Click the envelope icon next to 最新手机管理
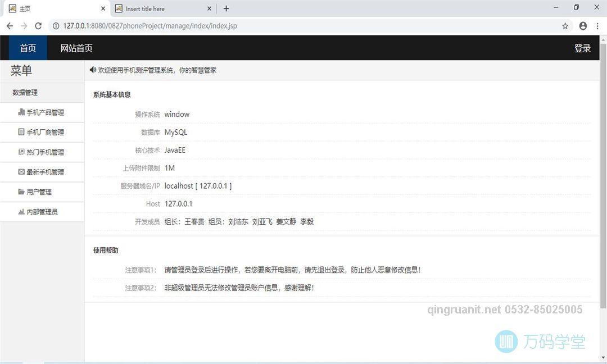The width and height of the screenshot is (607, 364). pyautogui.click(x=21, y=172)
